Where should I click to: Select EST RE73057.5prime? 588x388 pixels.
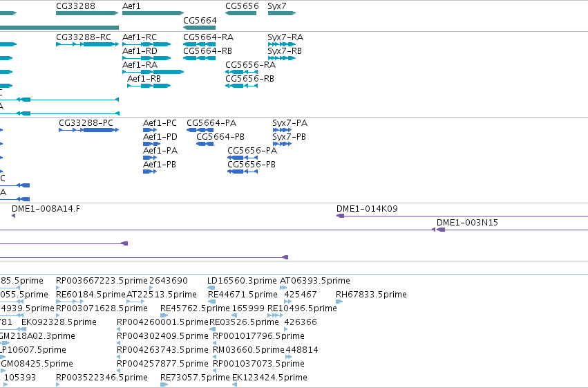click(x=195, y=378)
